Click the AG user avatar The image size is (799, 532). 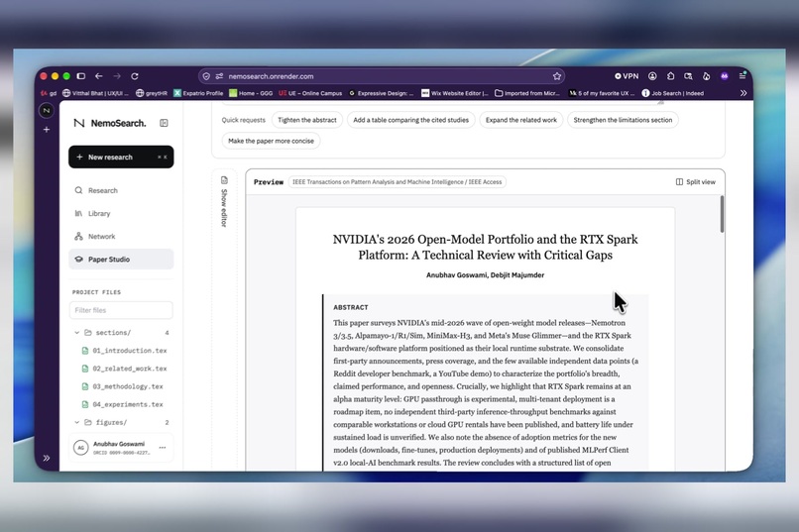pos(80,448)
